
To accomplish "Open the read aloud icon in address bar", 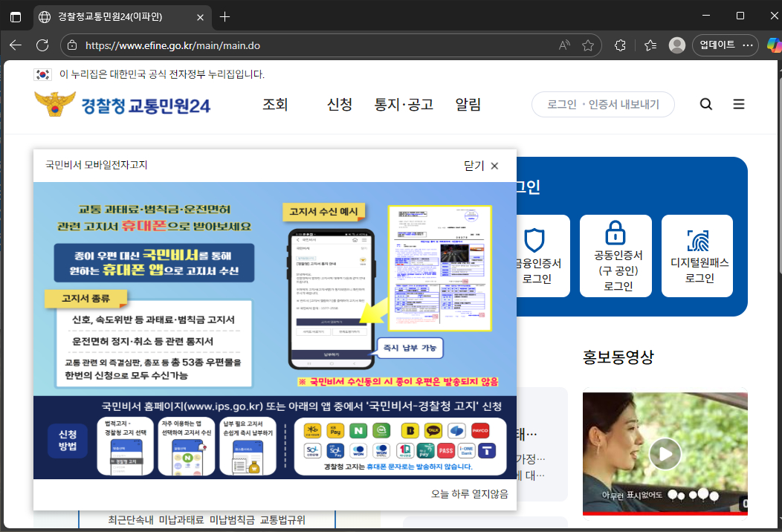I will pyautogui.click(x=564, y=45).
